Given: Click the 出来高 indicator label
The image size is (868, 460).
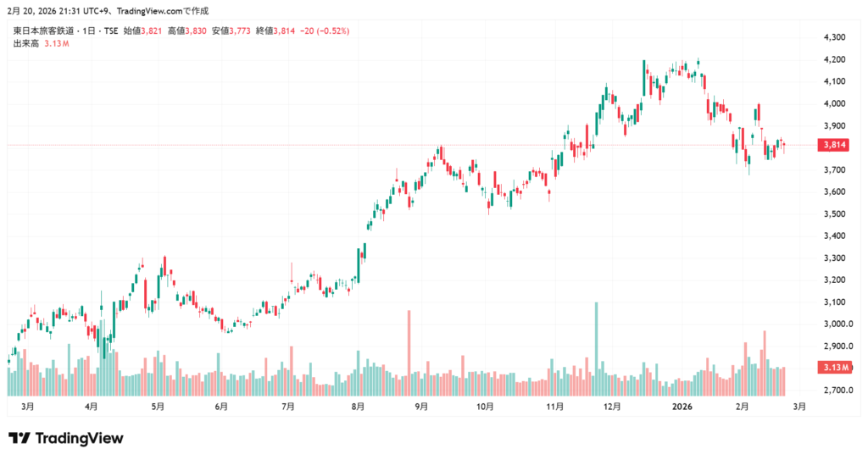Looking at the screenshot, I should click(x=26, y=42).
